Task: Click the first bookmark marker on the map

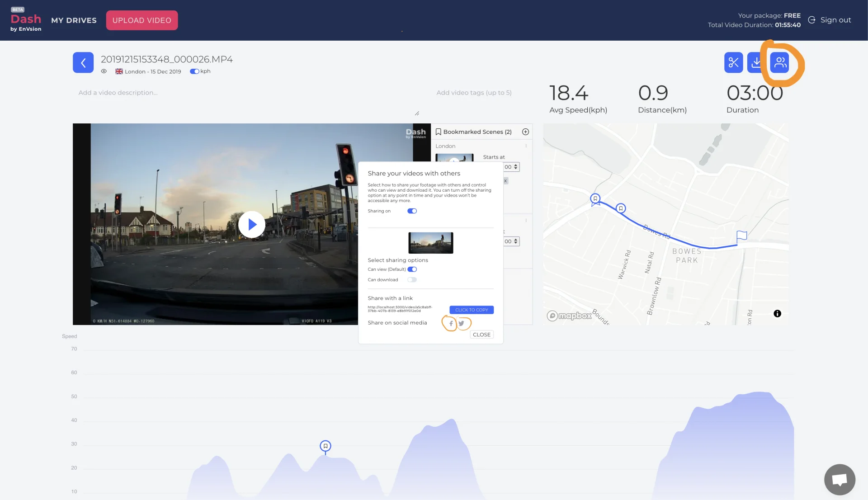Action: tap(595, 199)
